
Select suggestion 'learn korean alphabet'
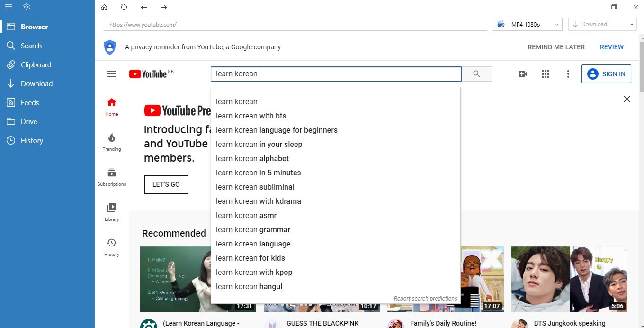[x=336, y=158]
